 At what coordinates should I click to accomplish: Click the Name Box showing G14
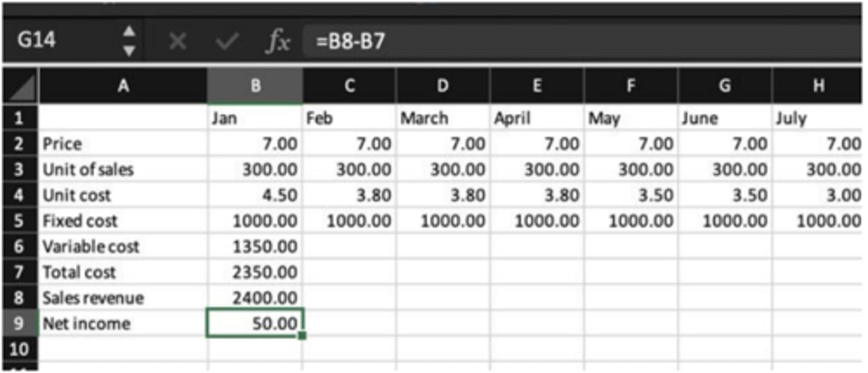point(60,41)
